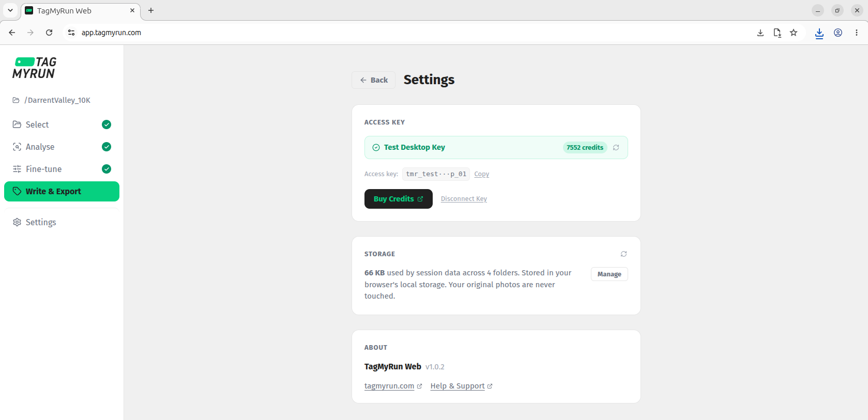The image size is (868, 420).
Task: Open the browser three-dot menu
Action: point(857,33)
